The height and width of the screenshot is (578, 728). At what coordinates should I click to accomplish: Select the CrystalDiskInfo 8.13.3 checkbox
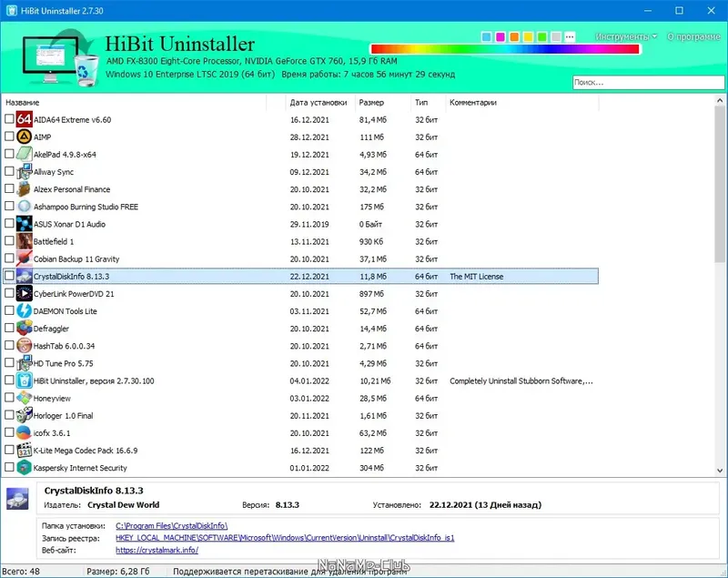9,276
